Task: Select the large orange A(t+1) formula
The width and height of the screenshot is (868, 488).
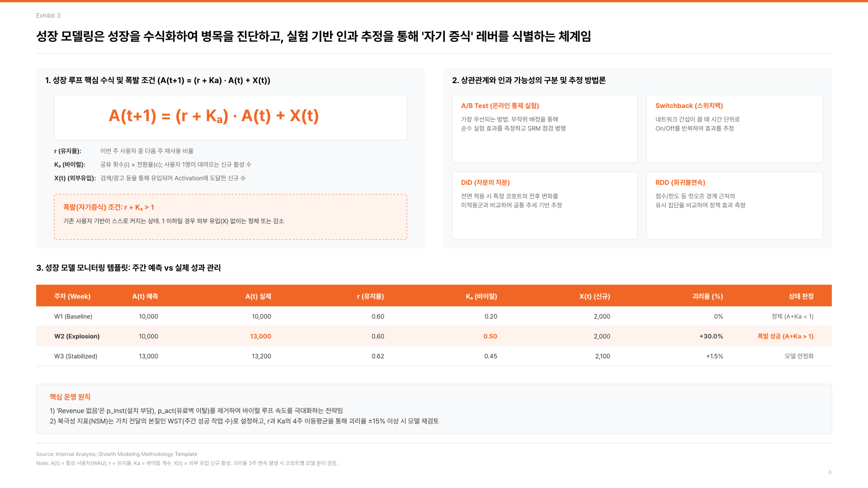Action: tap(214, 116)
